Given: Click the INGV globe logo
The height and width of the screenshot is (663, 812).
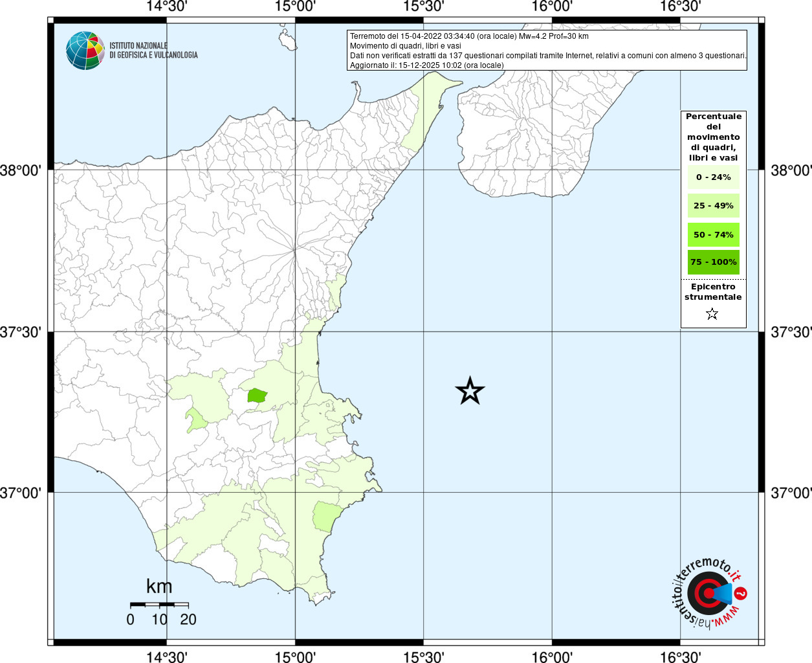Looking at the screenshot, I should (x=85, y=51).
